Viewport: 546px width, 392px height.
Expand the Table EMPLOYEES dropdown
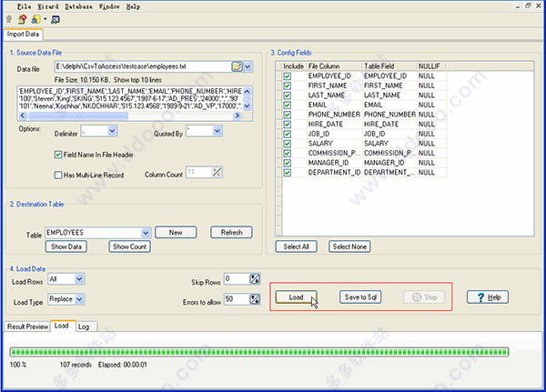146,233
